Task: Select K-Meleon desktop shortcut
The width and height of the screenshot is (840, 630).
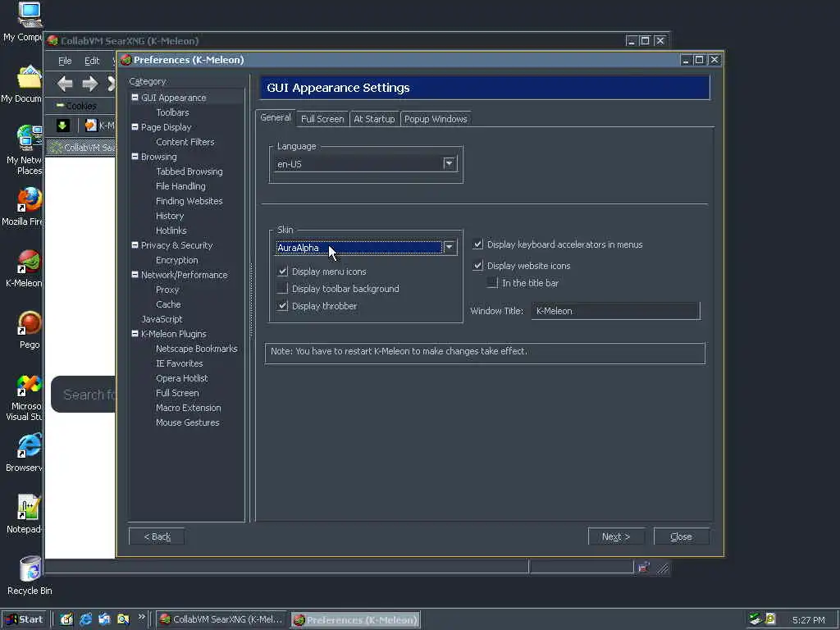Action: coord(29,262)
